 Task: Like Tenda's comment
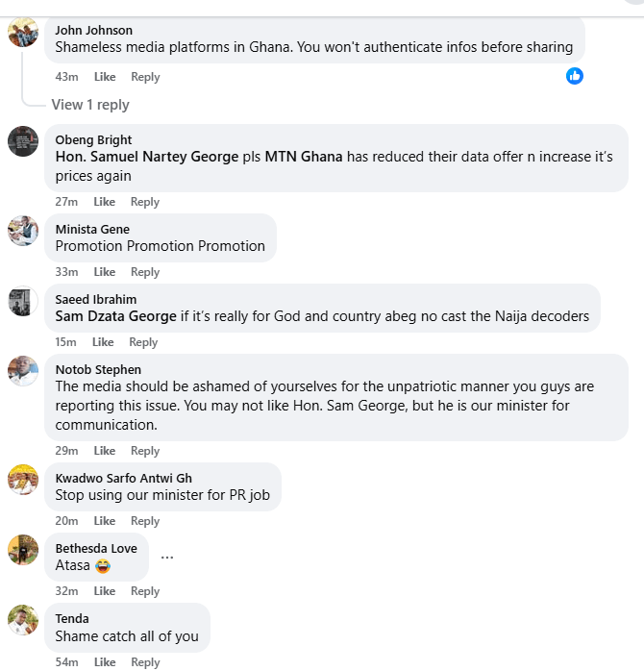click(104, 662)
